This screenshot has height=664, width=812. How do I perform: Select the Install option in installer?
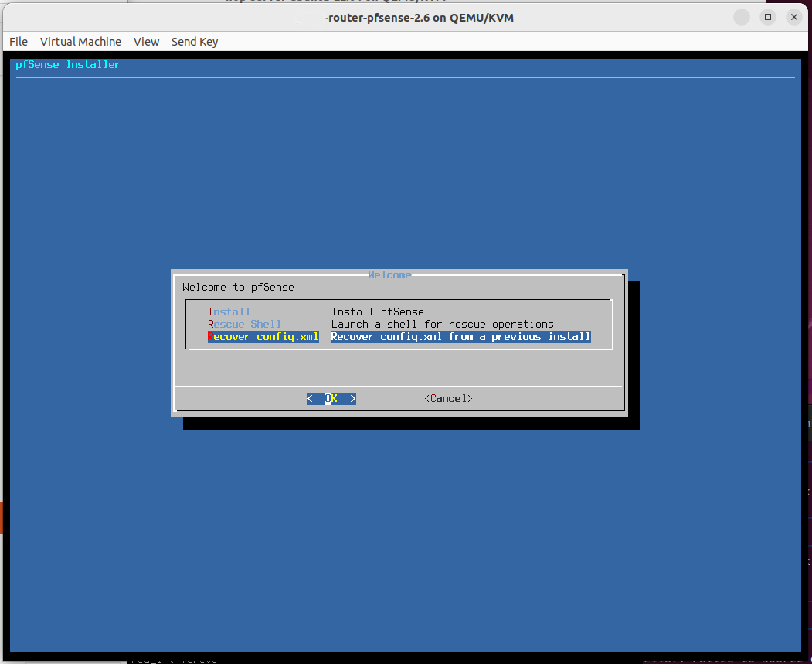point(229,312)
